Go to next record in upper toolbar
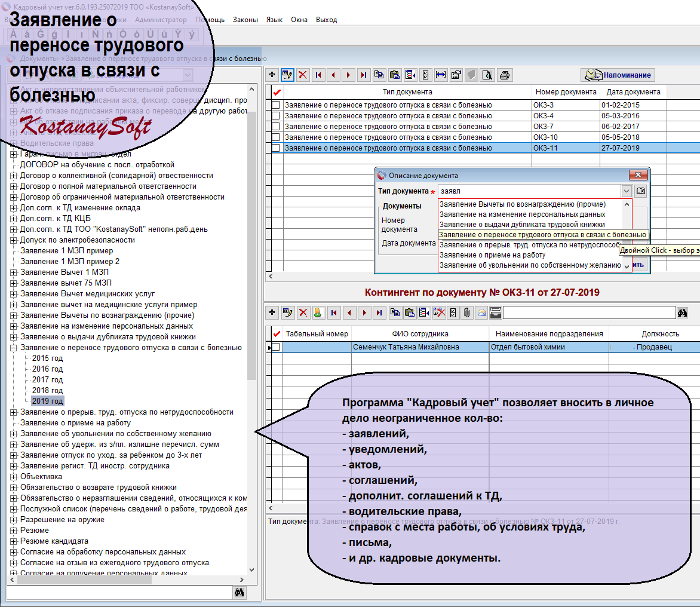 [x=348, y=75]
